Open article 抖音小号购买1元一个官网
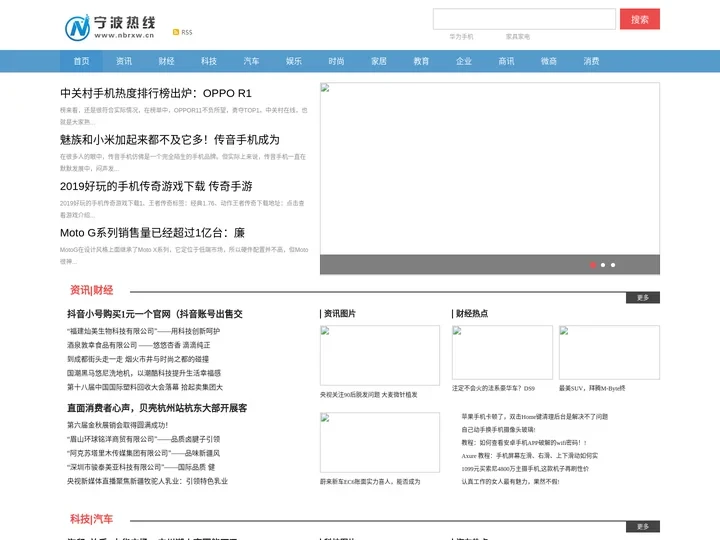 (x=155, y=314)
